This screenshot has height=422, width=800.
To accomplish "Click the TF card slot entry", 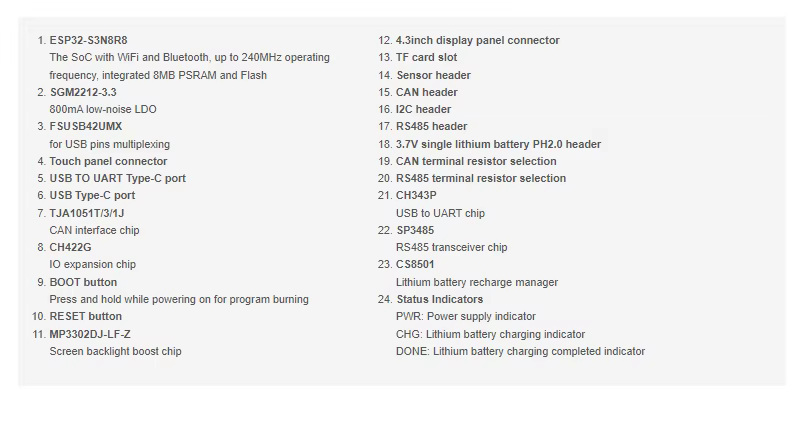I will pyautogui.click(x=426, y=58).
